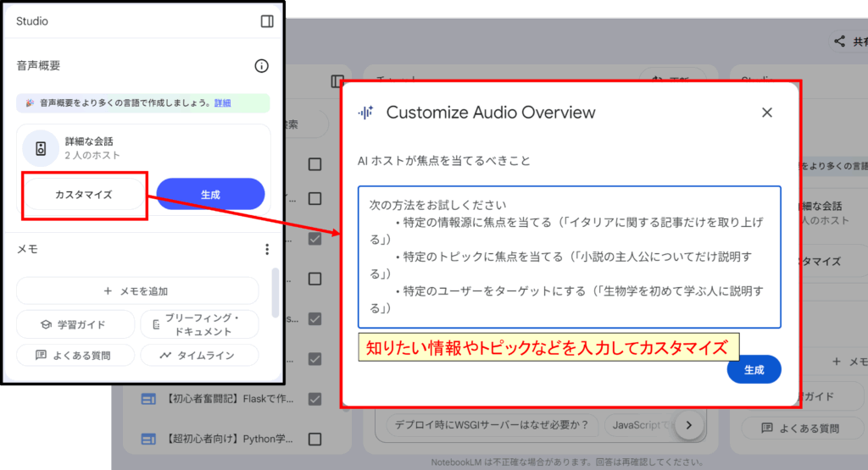Viewport: 868px width, 470px height.
Task: Select the よくある質問 chip in the left Studio panel
Action: coord(75,355)
